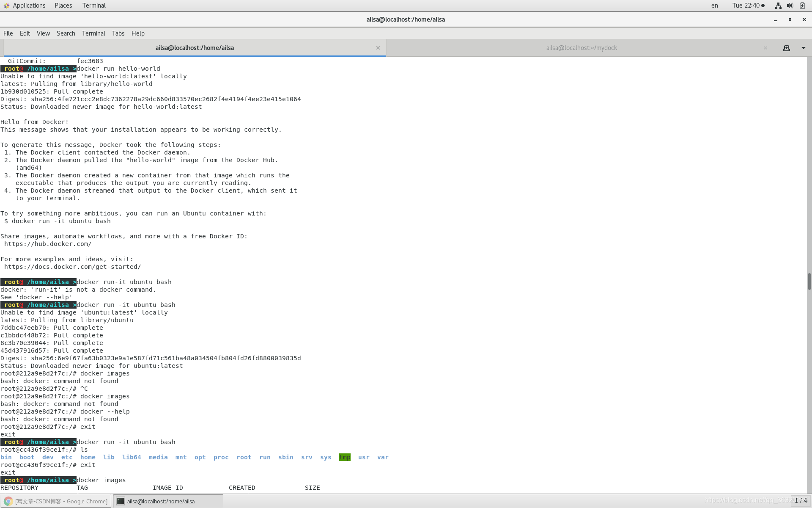Click the terminal taskbar entry icon
812x508 pixels.
[121, 501]
